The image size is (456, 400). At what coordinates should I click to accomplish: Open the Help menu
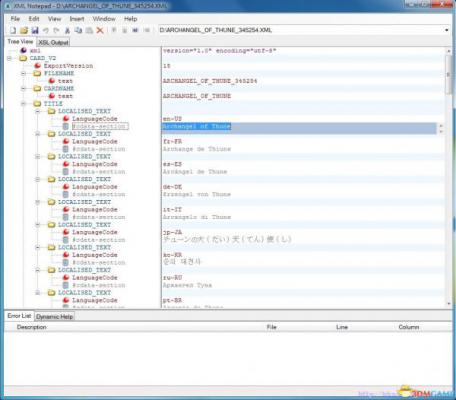(x=131, y=19)
